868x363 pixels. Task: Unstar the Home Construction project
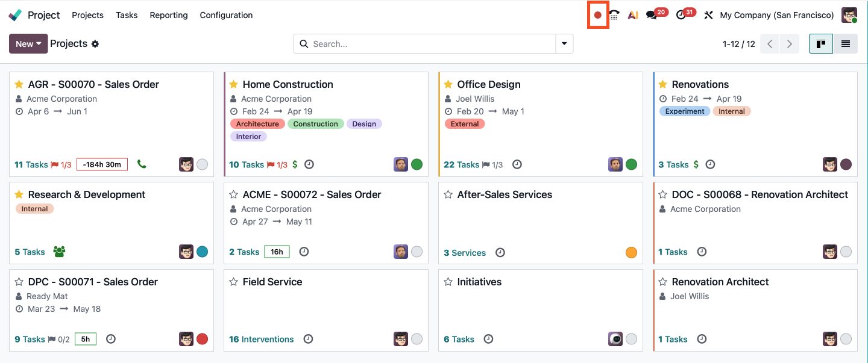233,84
